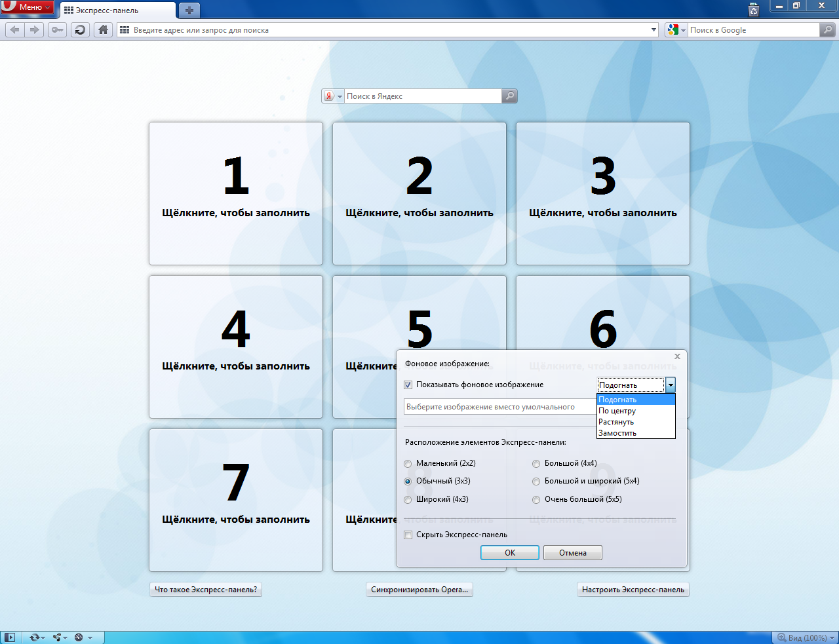The image size is (839, 644).
Task: Click Синхронизировать Opera... button
Action: [x=419, y=590]
